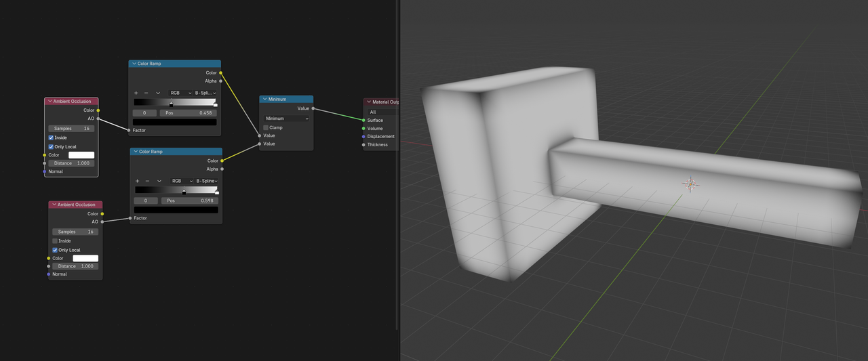Open the All target dropdown on Material Output
The image size is (868, 361).
(x=381, y=112)
